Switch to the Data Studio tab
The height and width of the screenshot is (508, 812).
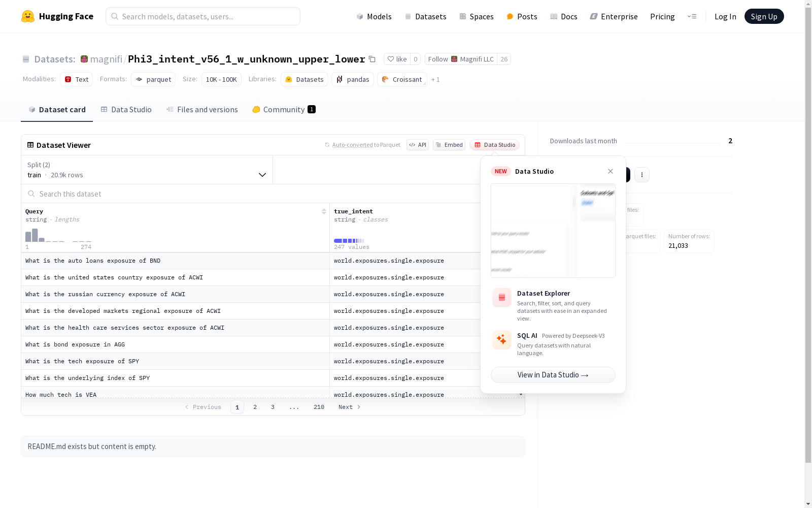click(126, 109)
